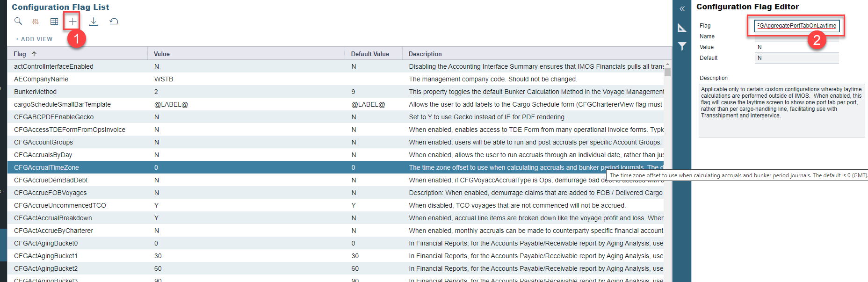
Task: Add a new configuration flag with plus icon
Action: point(72,22)
